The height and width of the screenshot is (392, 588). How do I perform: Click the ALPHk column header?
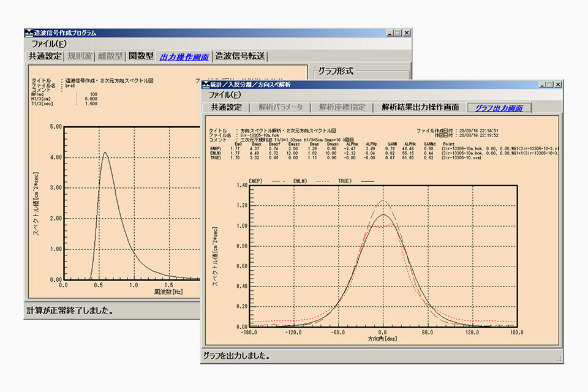click(x=410, y=144)
